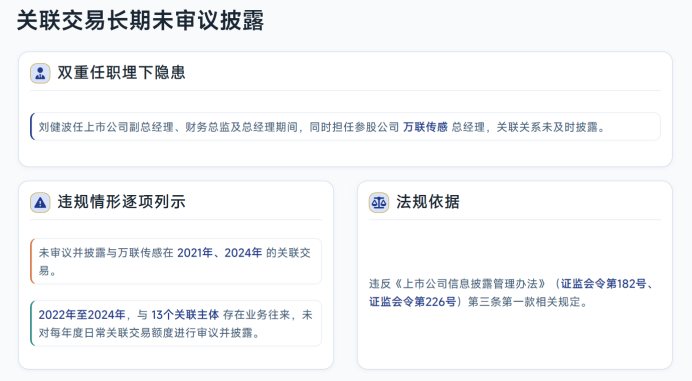
Task: Click the heading 违规情形逐项列示
Action: [x=121, y=202]
